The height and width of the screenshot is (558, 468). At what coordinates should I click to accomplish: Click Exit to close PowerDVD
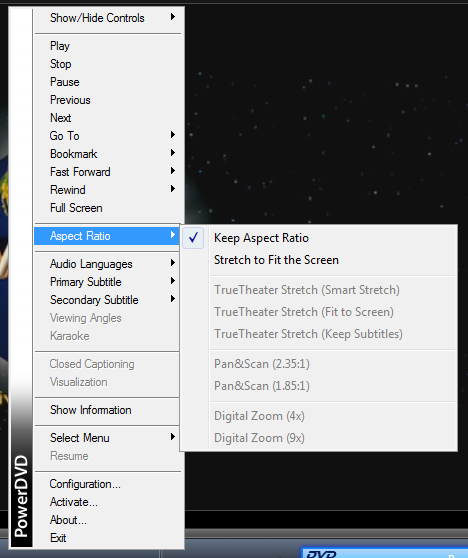click(x=108, y=538)
